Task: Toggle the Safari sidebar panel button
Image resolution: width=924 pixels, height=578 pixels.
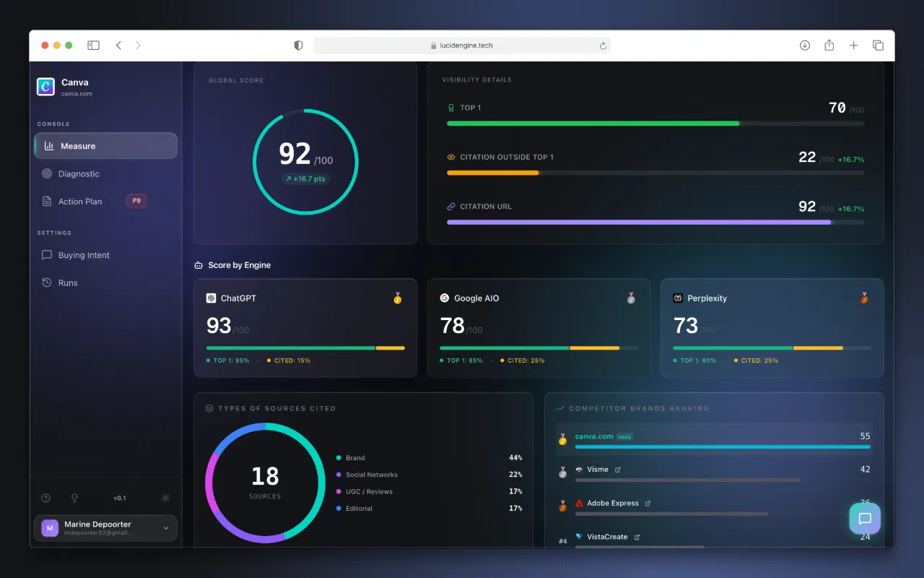Action: pos(93,46)
